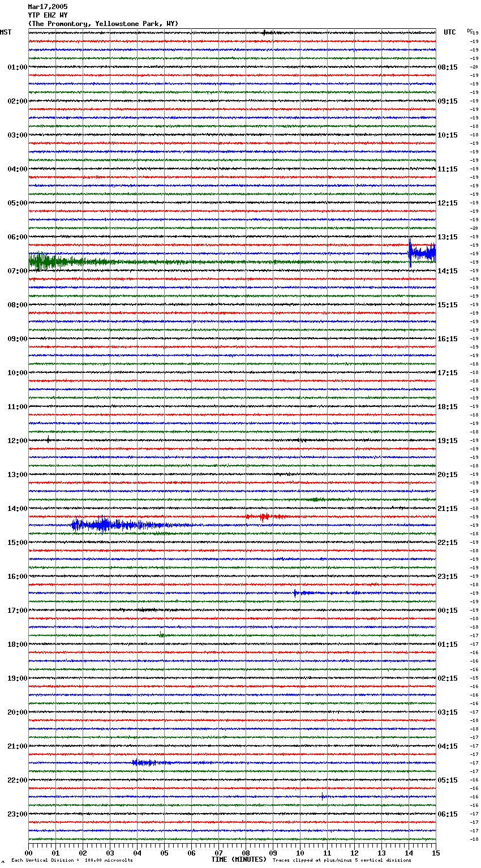The height and width of the screenshot is (868, 481).
Task: Click the 00:15 UTC time label
Action: [x=448, y=611]
